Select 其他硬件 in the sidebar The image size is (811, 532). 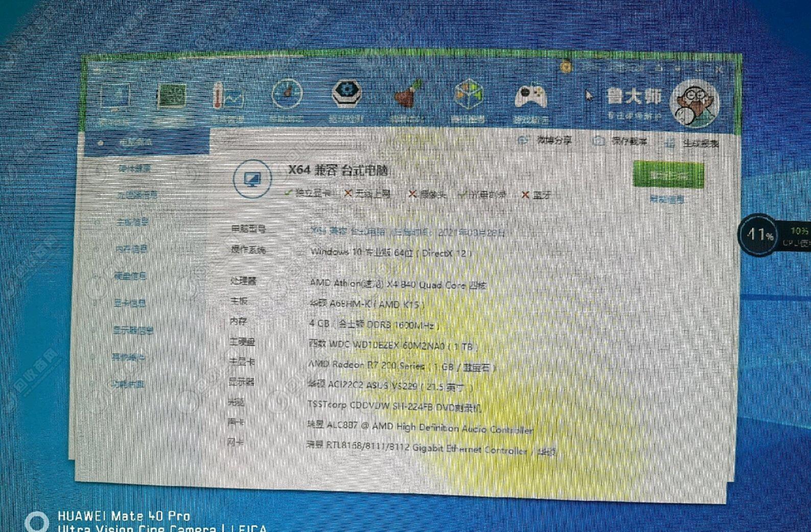coord(128,357)
